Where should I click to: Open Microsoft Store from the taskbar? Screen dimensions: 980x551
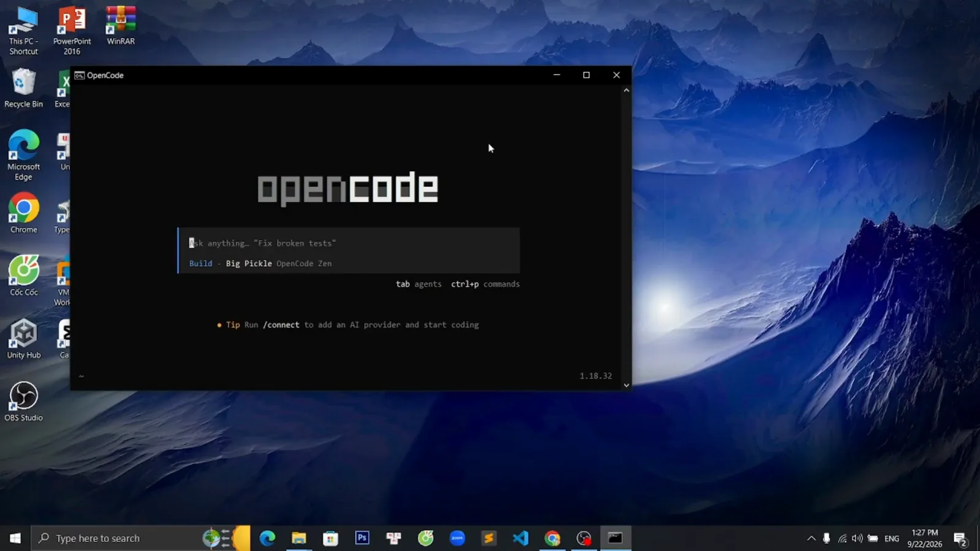[x=331, y=538]
